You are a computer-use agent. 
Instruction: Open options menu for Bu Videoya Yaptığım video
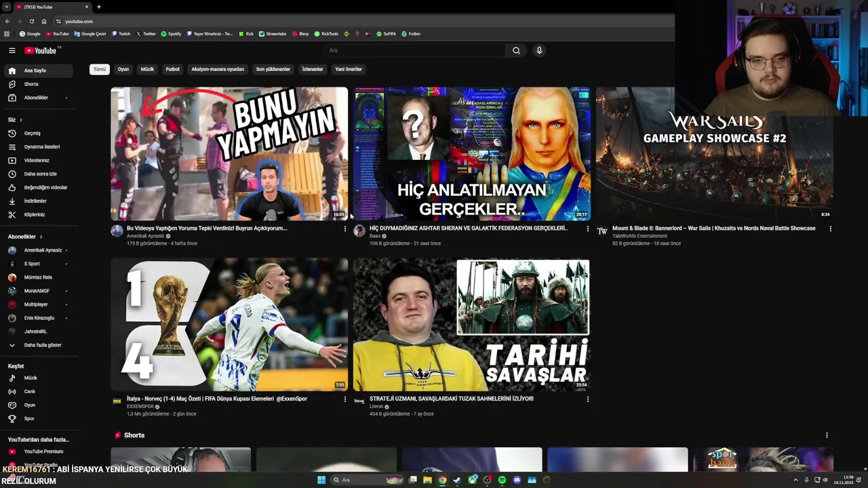(x=344, y=229)
